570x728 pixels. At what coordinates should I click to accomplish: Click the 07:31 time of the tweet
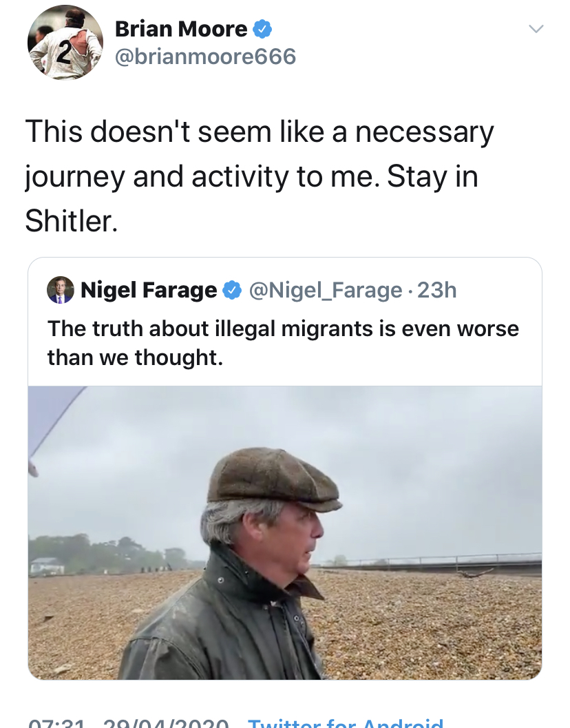pos(56,723)
